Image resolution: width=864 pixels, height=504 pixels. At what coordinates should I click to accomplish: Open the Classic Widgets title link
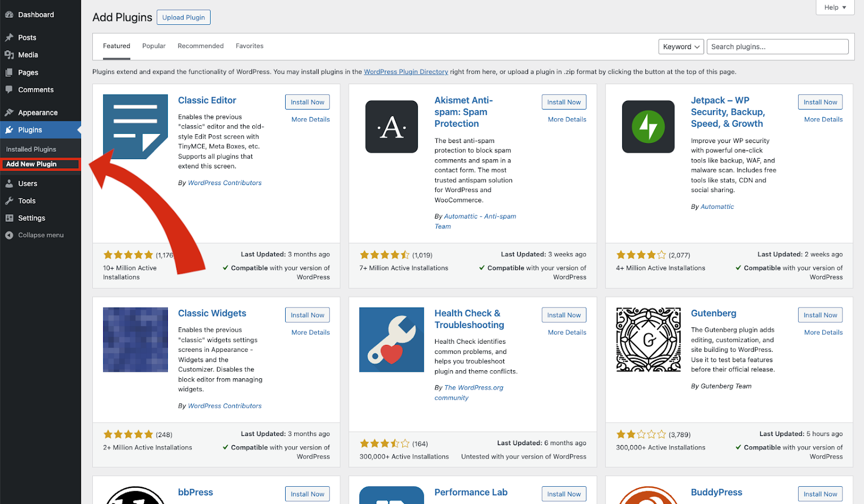tap(212, 314)
